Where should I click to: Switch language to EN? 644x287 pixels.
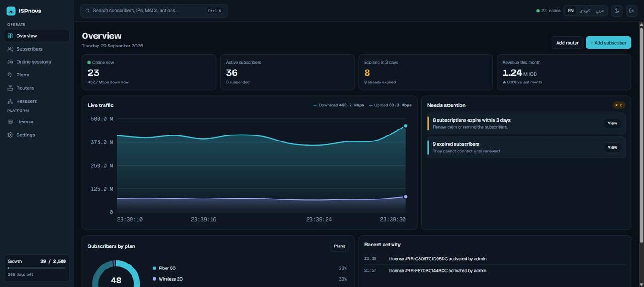click(x=570, y=11)
